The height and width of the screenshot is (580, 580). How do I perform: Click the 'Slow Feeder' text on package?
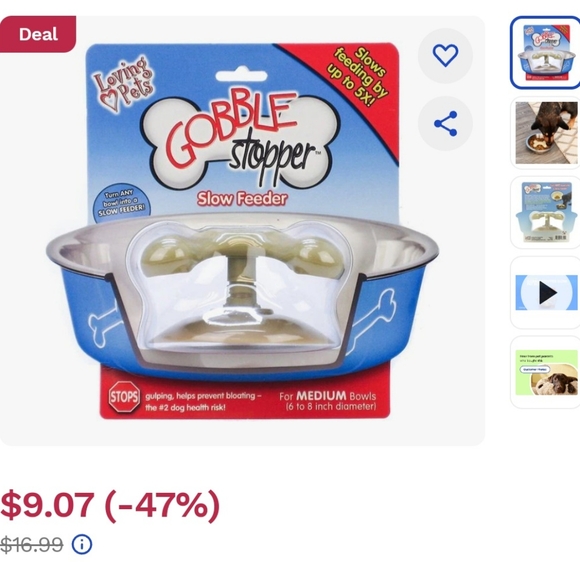coord(242,199)
